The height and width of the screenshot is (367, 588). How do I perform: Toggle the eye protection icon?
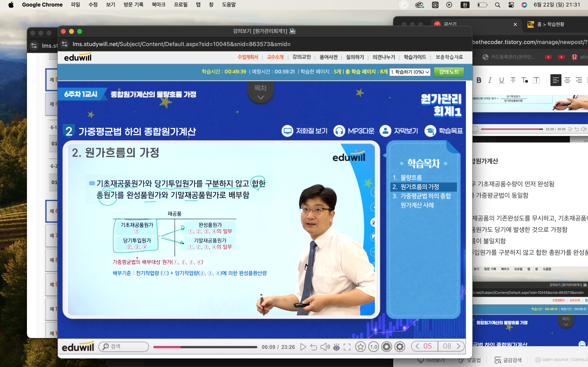pyautogui.click(x=336, y=347)
